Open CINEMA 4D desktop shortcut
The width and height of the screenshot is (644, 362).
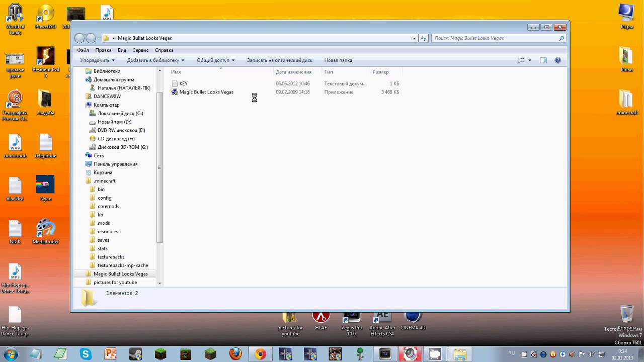[413, 321]
